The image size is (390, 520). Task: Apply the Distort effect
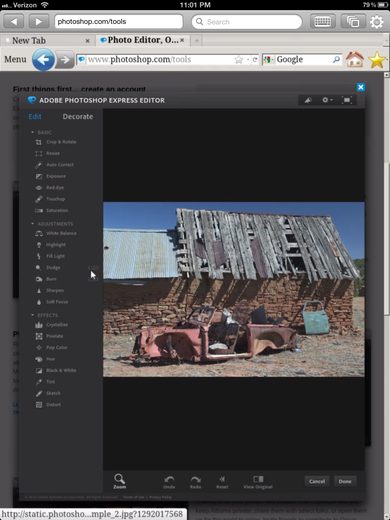coord(48,405)
